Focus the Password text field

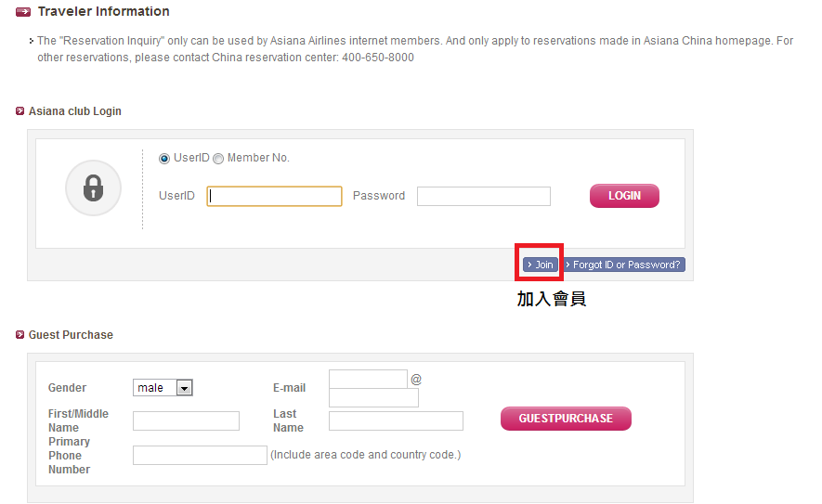coord(483,196)
